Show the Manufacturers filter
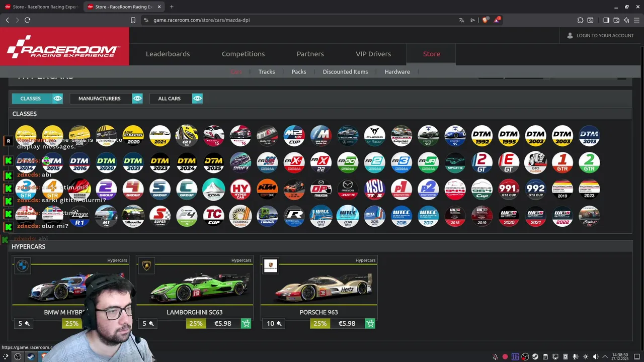 100,99
